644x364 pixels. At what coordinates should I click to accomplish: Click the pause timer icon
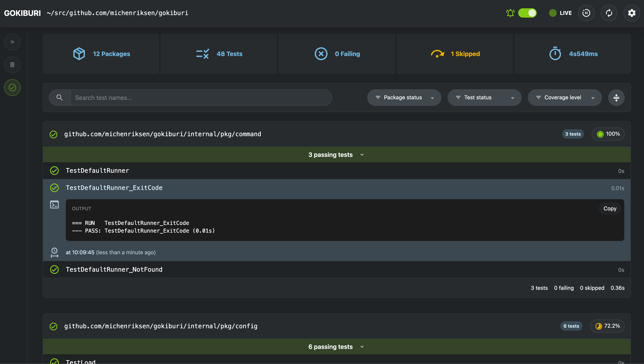coord(586,13)
